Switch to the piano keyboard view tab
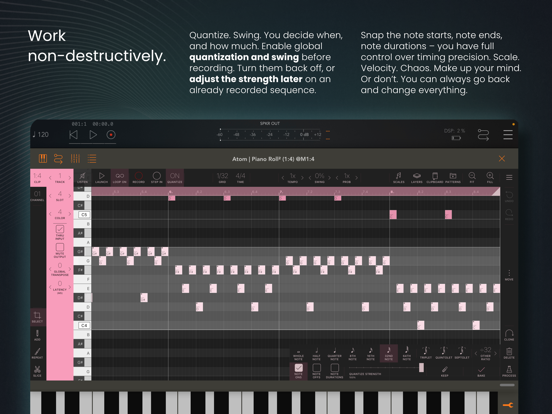 43,159
